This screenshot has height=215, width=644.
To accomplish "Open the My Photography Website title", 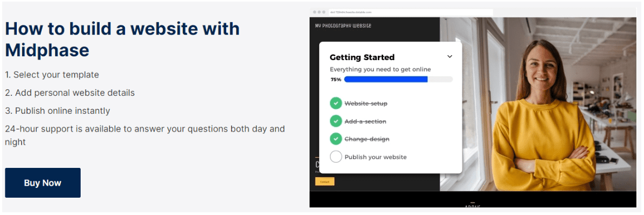I will [343, 26].
